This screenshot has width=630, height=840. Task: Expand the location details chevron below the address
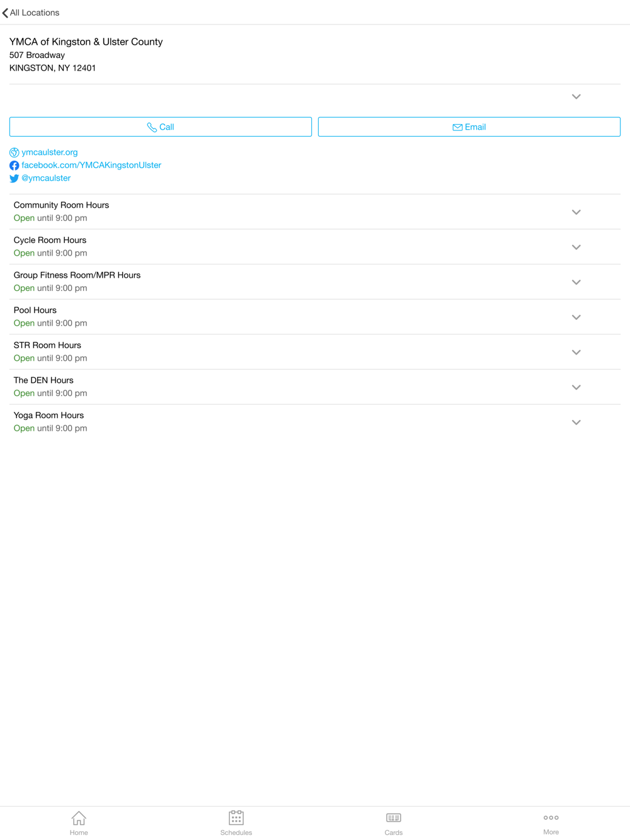(x=576, y=96)
